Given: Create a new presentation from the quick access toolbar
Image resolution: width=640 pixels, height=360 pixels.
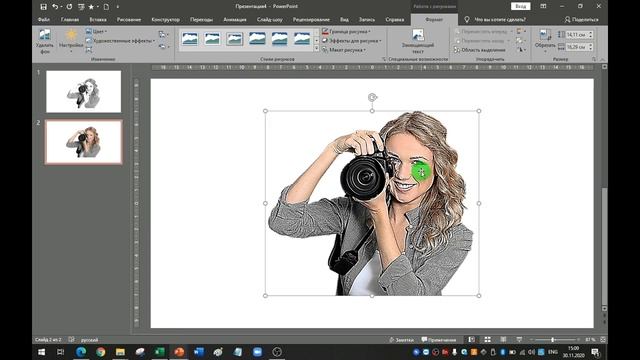Looking at the screenshot, I should (x=106, y=7).
